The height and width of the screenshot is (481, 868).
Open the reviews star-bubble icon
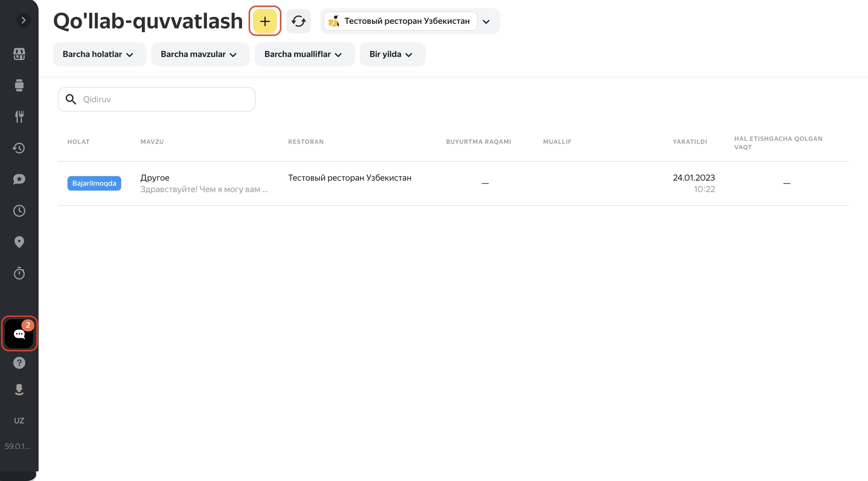pos(19,179)
